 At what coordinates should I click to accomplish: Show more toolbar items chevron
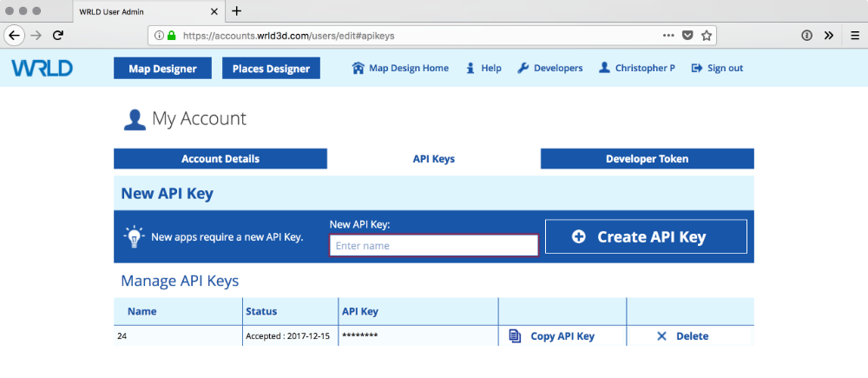pos(829,36)
